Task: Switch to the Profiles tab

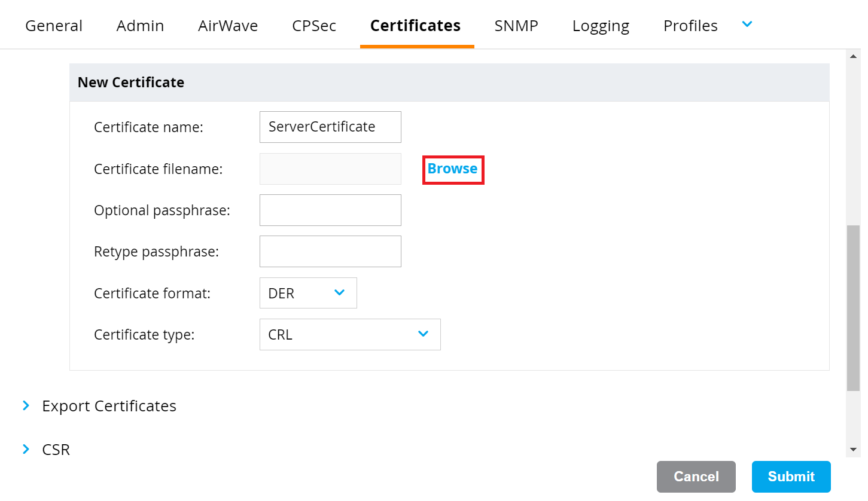Action: click(x=690, y=26)
